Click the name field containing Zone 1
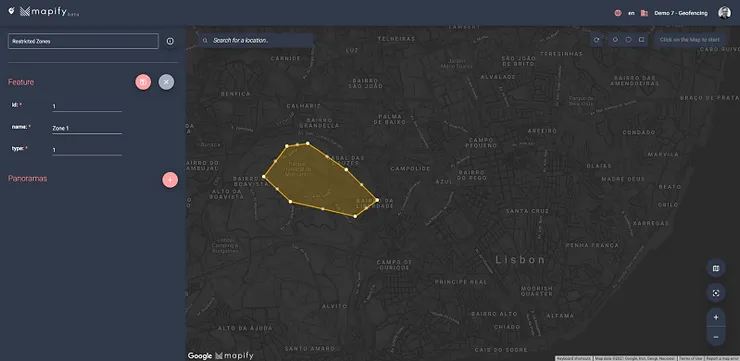Viewport: 740px width, 361px height. click(x=87, y=128)
